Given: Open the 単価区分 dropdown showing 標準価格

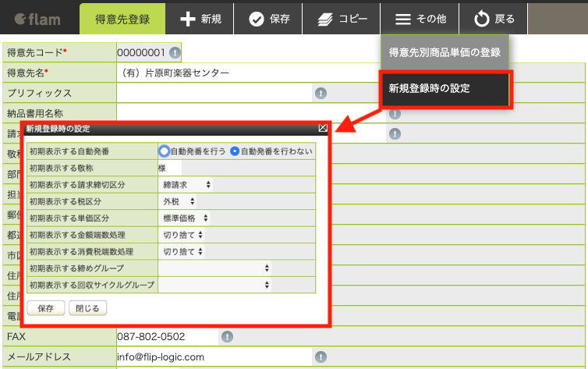Looking at the screenshot, I should [185, 218].
